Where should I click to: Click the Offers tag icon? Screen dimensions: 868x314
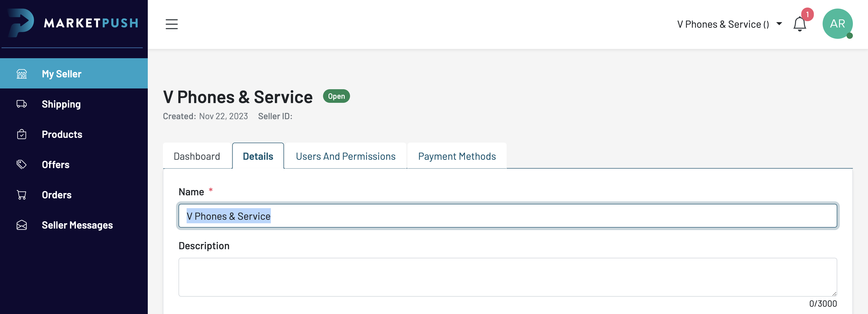click(x=22, y=165)
